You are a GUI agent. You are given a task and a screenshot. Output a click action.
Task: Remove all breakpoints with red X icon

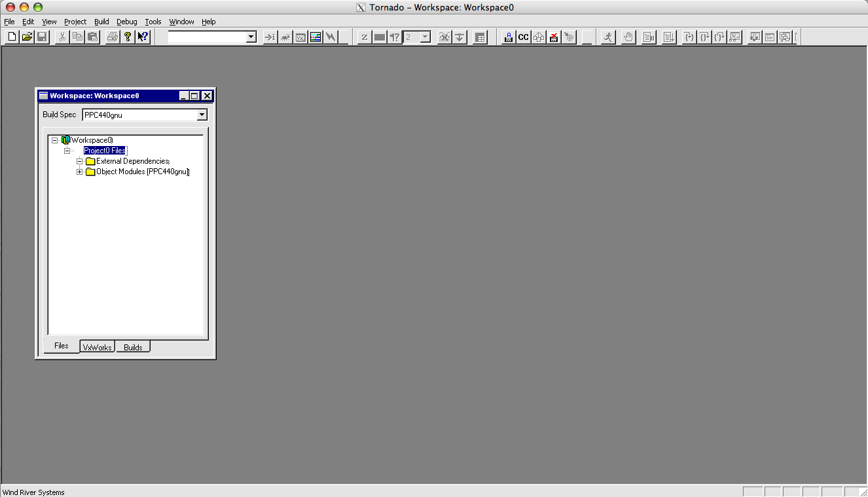[x=553, y=37]
